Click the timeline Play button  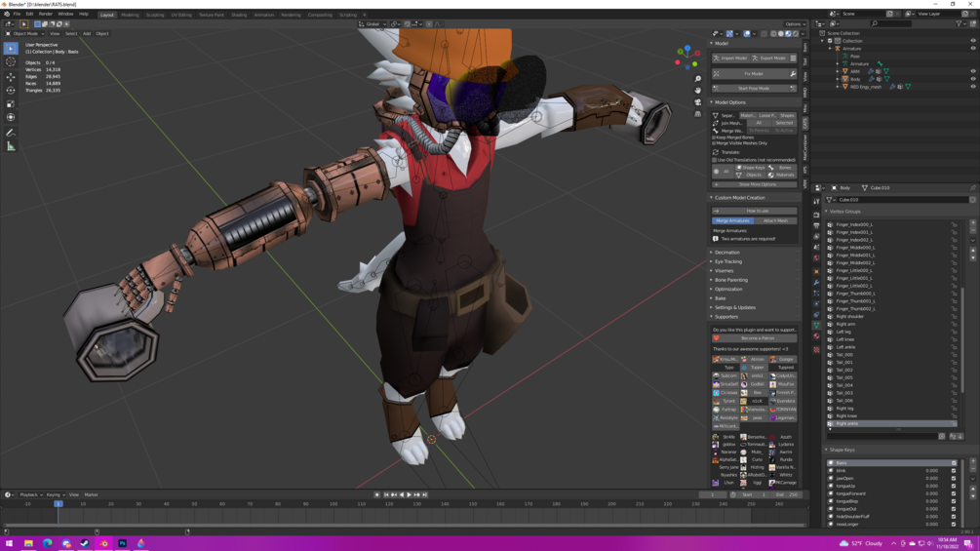[410, 494]
